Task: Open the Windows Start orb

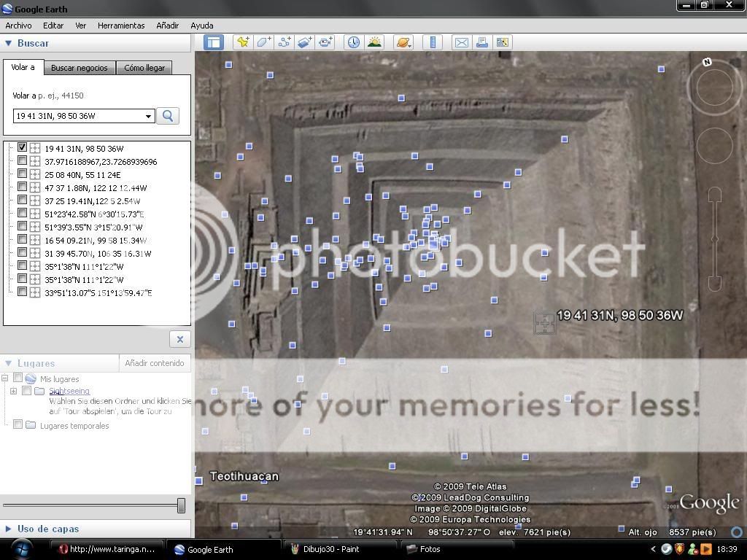Action: [x=23, y=548]
